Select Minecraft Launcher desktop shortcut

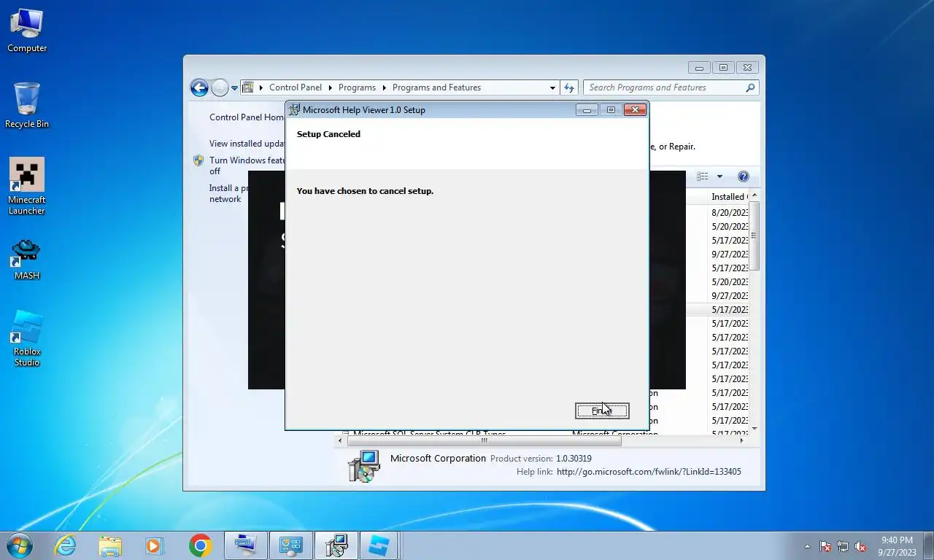(x=27, y=187)
